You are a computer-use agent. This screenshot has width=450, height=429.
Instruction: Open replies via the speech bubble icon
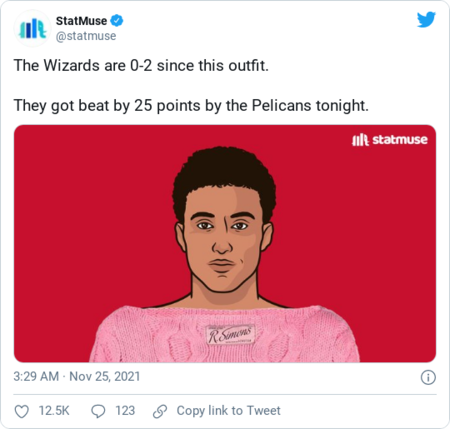point(98,411)
